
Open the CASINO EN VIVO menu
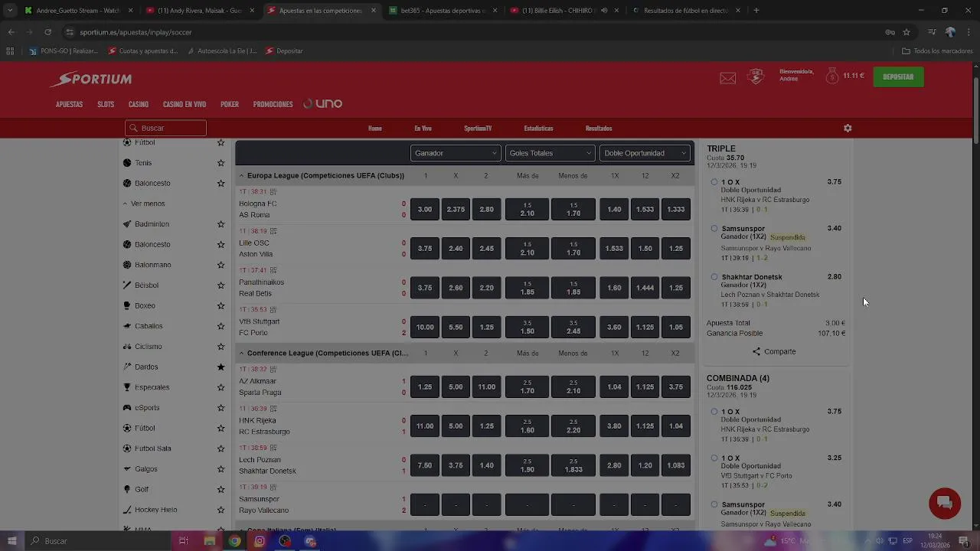coord(185,104)
